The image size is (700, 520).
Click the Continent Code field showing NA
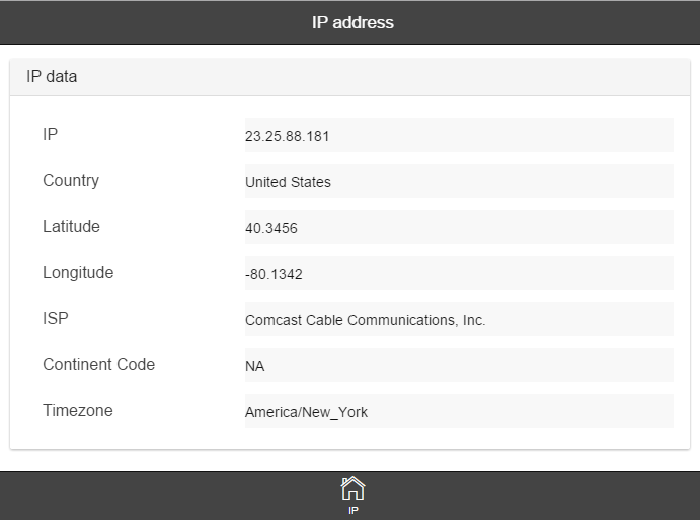[x=458, y=365]
